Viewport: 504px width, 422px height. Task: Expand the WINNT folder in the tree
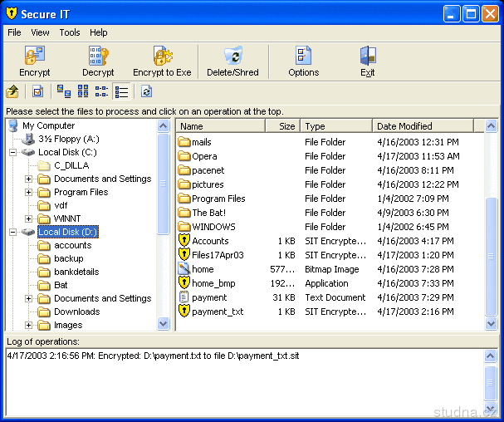[x=29, y=218]
